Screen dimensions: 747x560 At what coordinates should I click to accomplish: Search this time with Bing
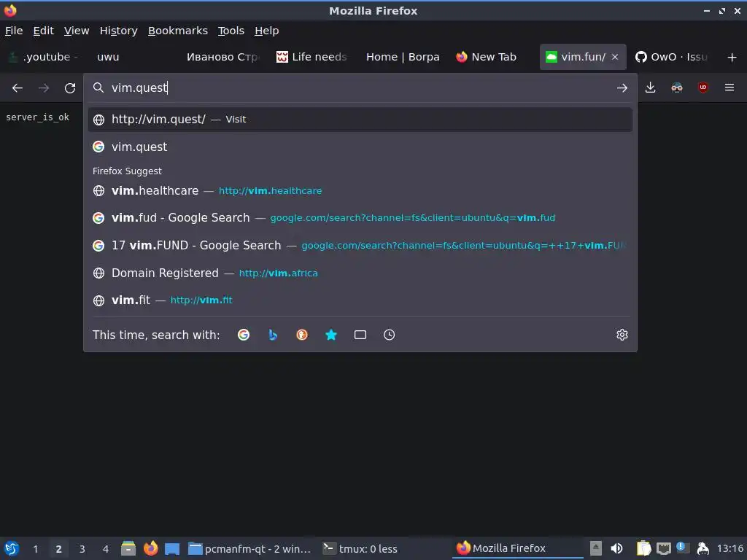tap(273, 335)
